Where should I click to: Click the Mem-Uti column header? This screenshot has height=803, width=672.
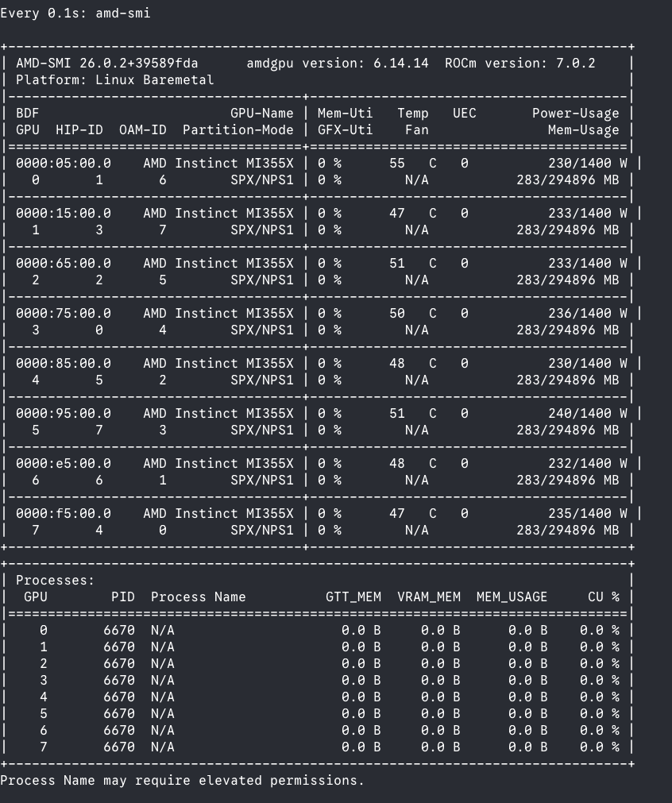click(345, 113)
